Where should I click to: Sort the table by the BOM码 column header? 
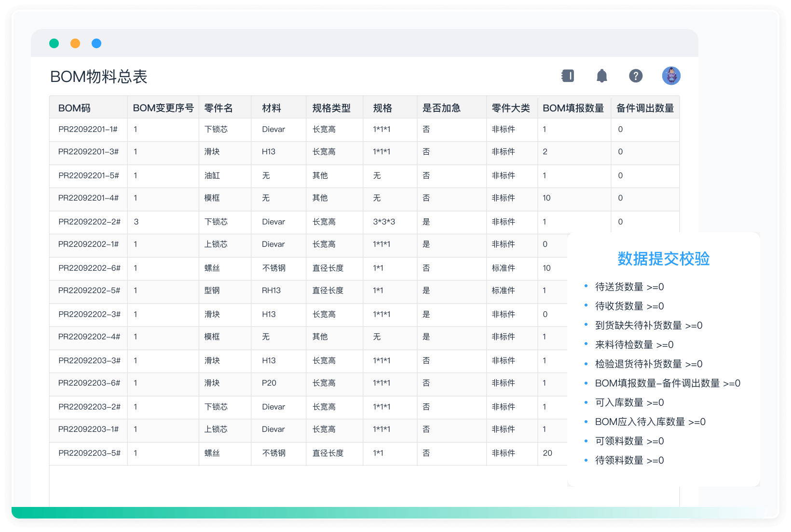tap(74, 107)
